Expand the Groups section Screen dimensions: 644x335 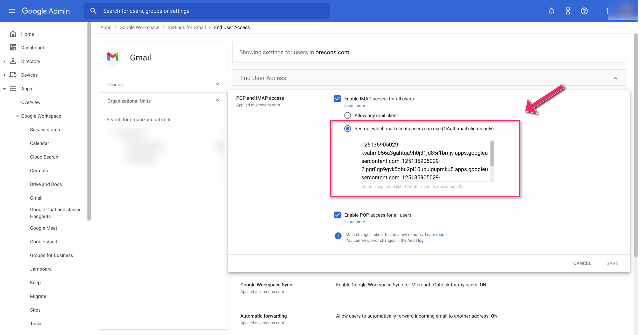coord(217,84)
